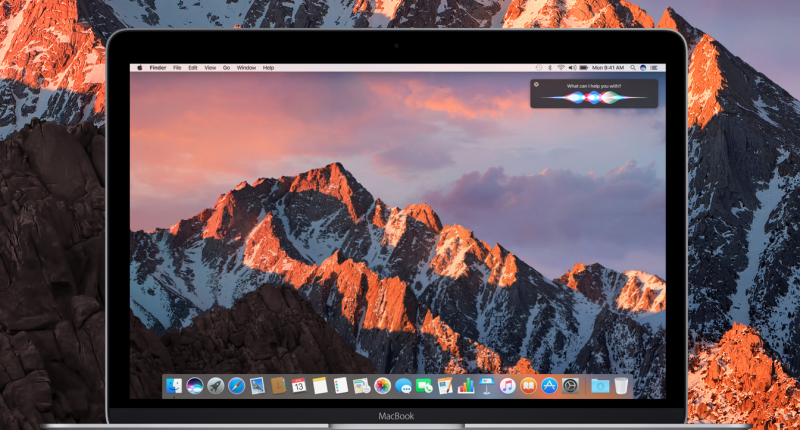
Task: Open Contacts book icon in Dock
Action: (278, 386)
